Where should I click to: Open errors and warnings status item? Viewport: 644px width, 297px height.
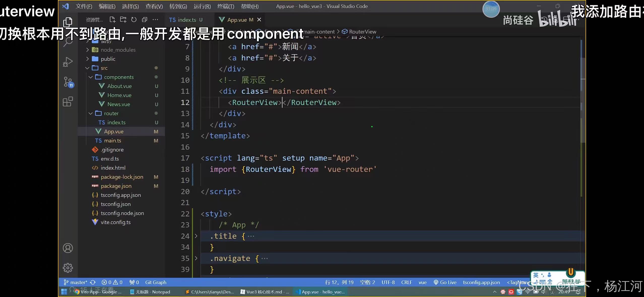tap(112, 282)
